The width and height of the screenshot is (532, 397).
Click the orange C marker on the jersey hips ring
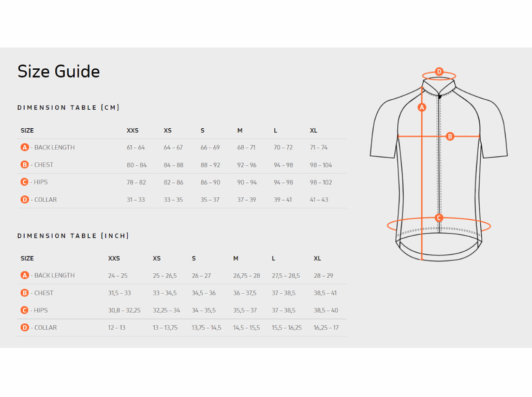[439, 218]
